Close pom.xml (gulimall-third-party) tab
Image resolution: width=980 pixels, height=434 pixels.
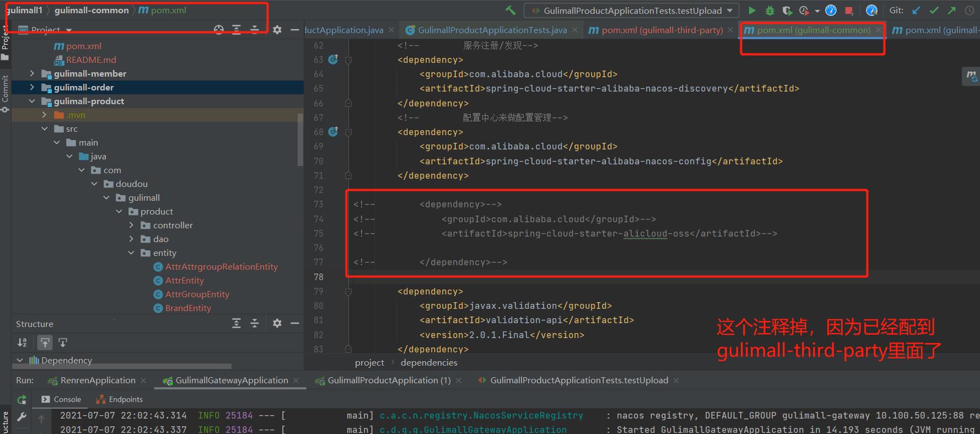click(730, 30)
